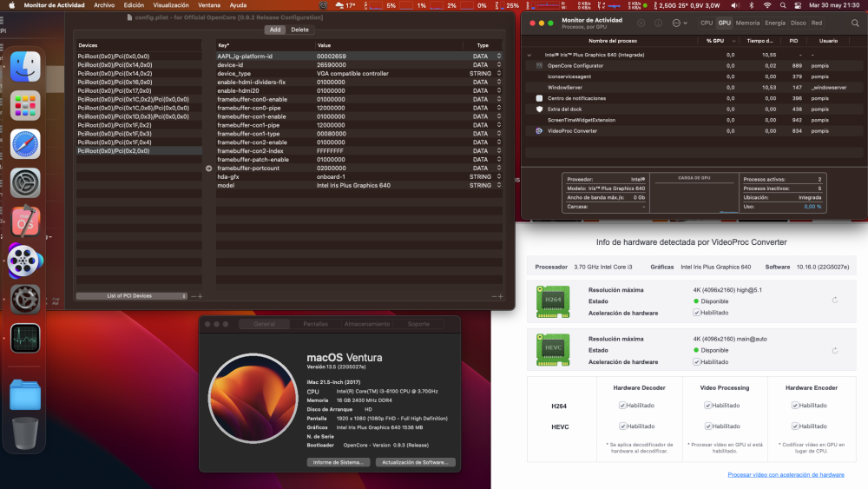Open the ellipsis options dropdown in Activity Monitor
Image resolution: width=868 pixels, height=489 pixels.
click(680, 23)
